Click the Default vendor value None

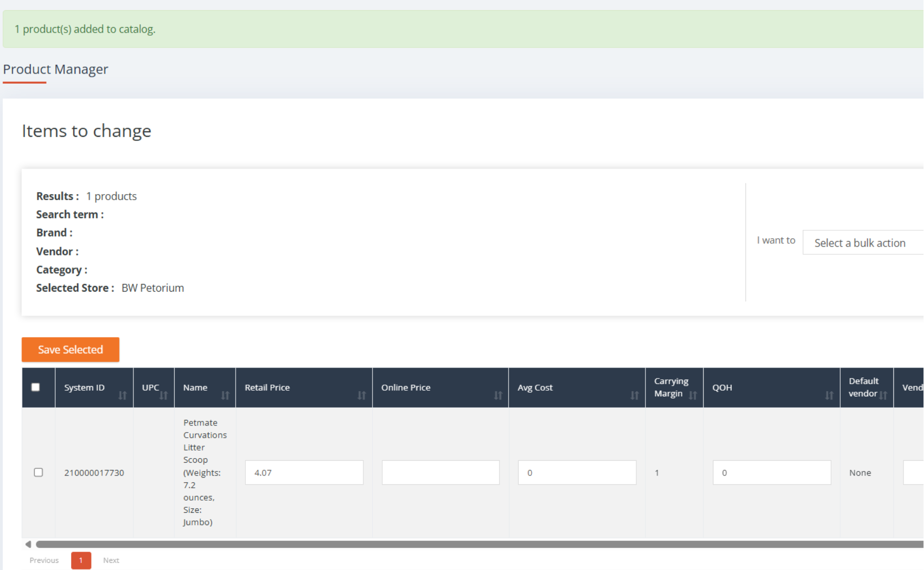[x=860, y=473]
